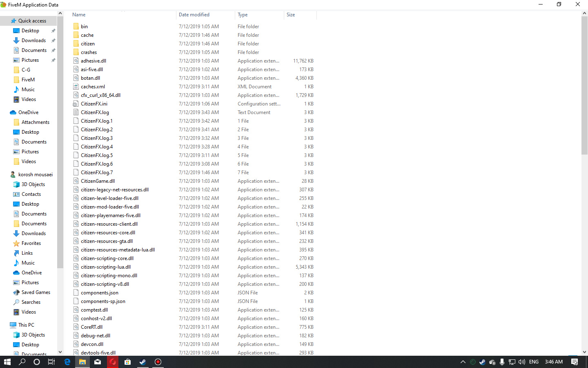Image resolution: width=588 pixels, height=368 pixels.
Task: Open the Start menu
Action: click(x=7, y=362)
